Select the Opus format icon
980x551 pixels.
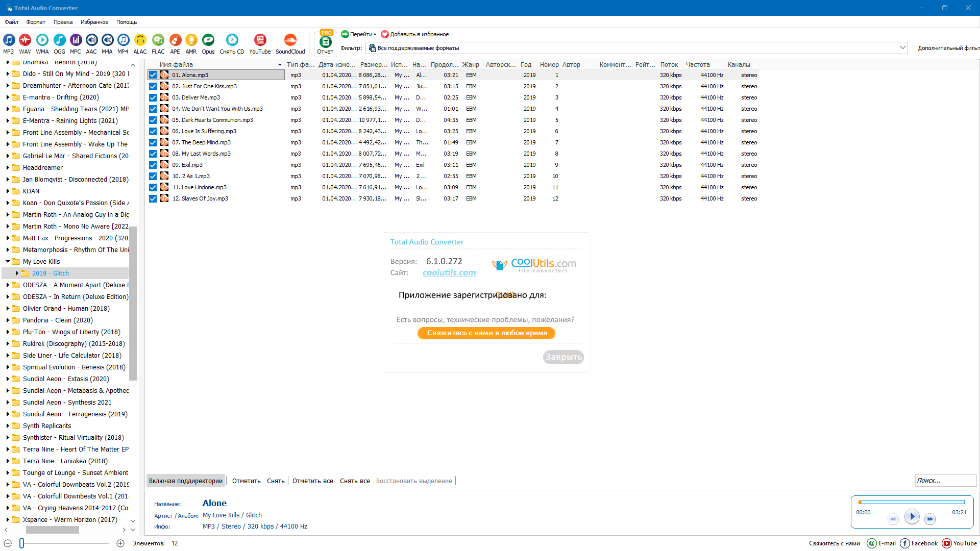click(208, 40)
